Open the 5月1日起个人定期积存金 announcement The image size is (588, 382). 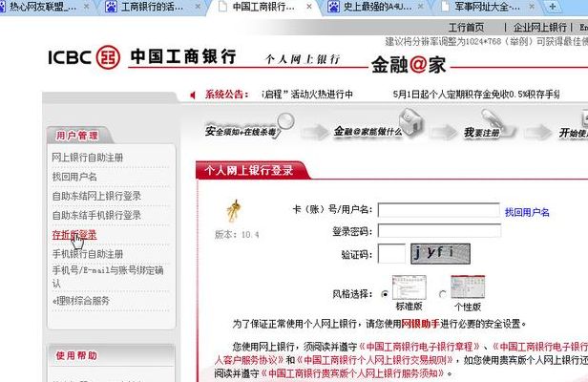pyautogui.click(x=476, y=95)
